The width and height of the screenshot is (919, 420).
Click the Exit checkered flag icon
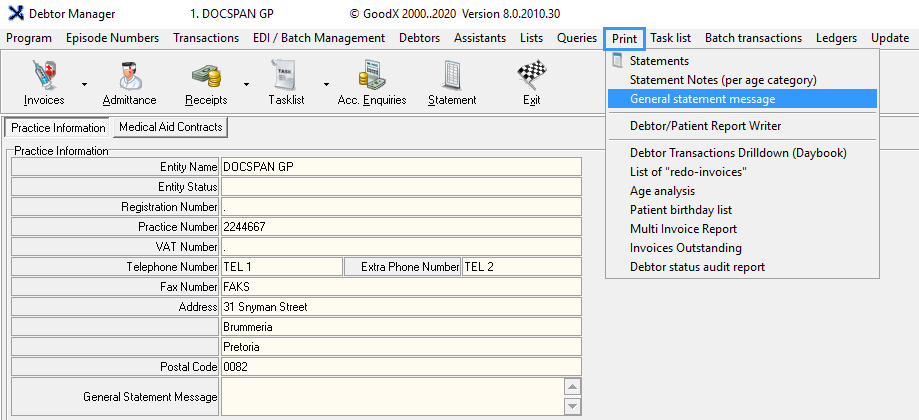point(530,76)
